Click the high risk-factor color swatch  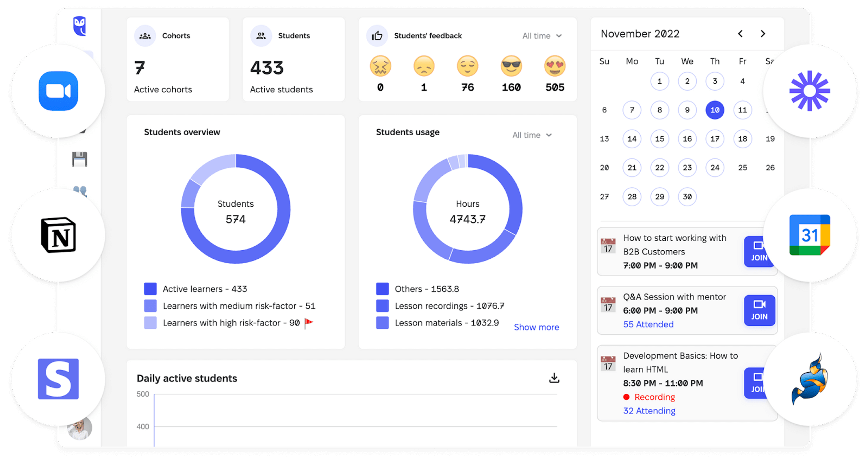[150, 323]
